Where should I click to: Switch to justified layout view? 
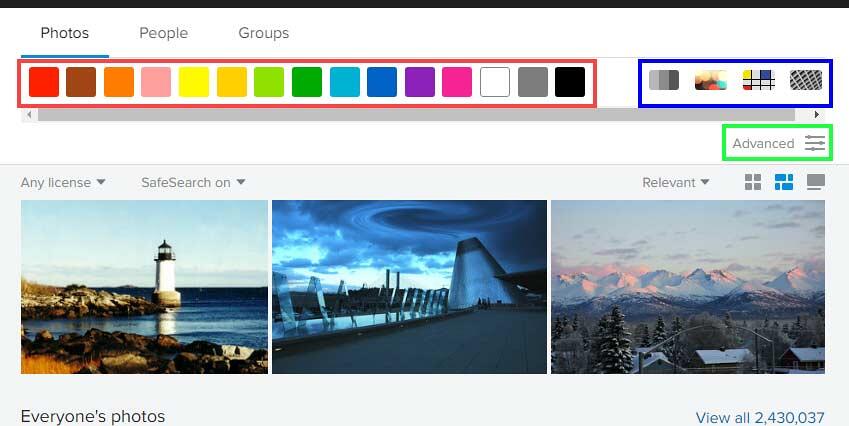pos(784,182)
